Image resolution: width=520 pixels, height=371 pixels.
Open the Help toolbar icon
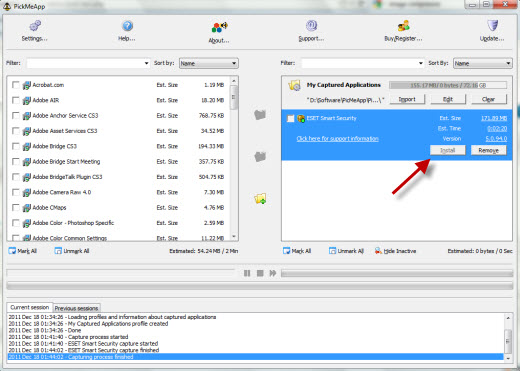tap(127, 31)
